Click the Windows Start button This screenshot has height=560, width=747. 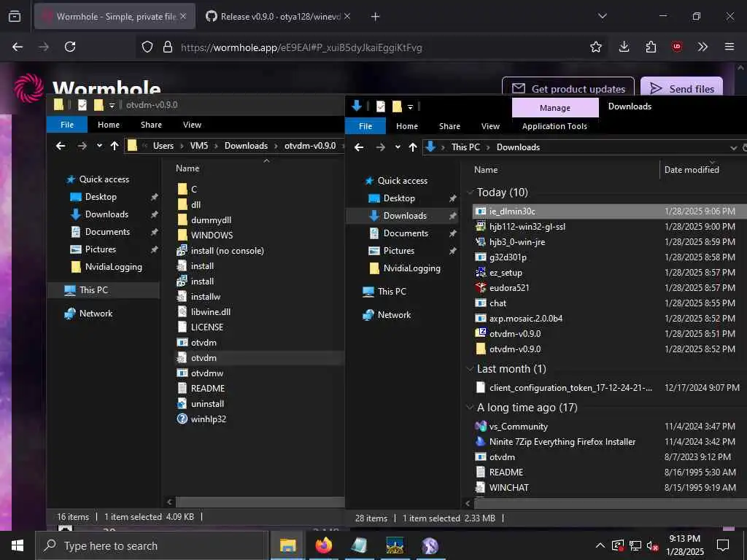point(18,545)
